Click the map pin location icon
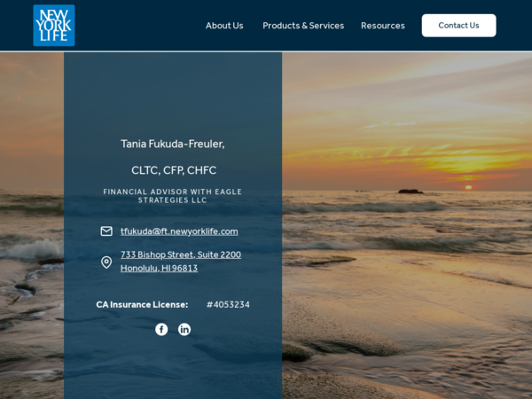The image size is (532, 399). (x=106, y=262)
